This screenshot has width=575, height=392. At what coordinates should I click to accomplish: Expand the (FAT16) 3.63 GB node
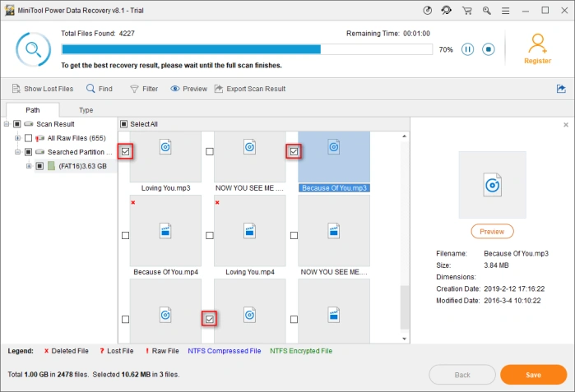[x=29, y=166]
